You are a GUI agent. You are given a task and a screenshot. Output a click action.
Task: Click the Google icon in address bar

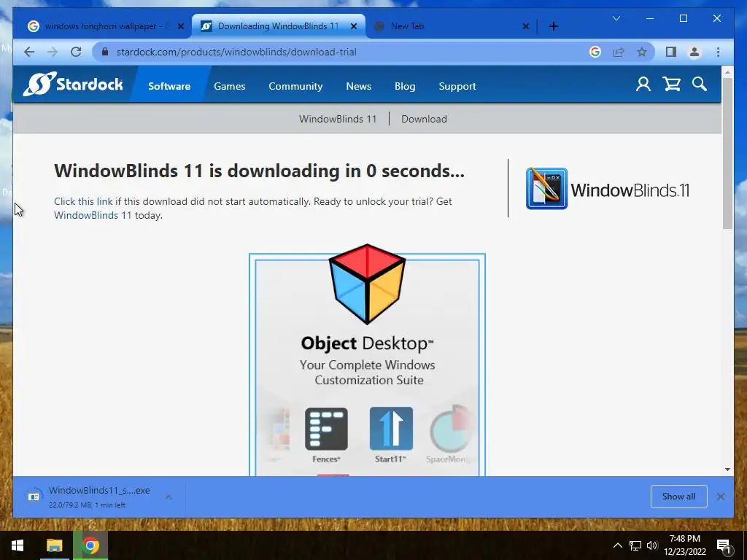(x=595, y=52)
